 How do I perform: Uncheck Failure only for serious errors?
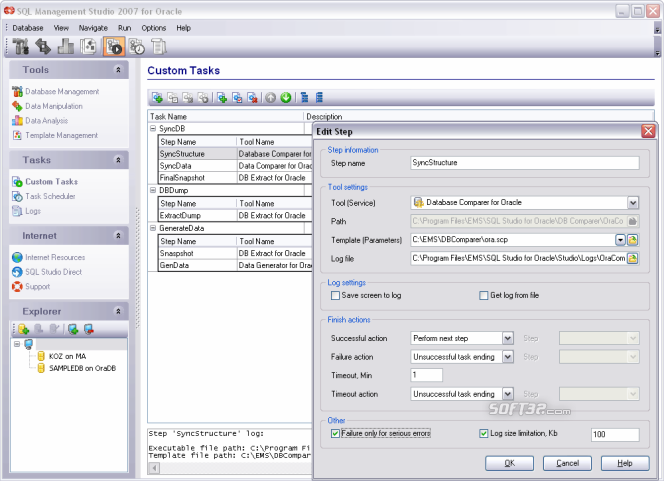tap(335, 434)
